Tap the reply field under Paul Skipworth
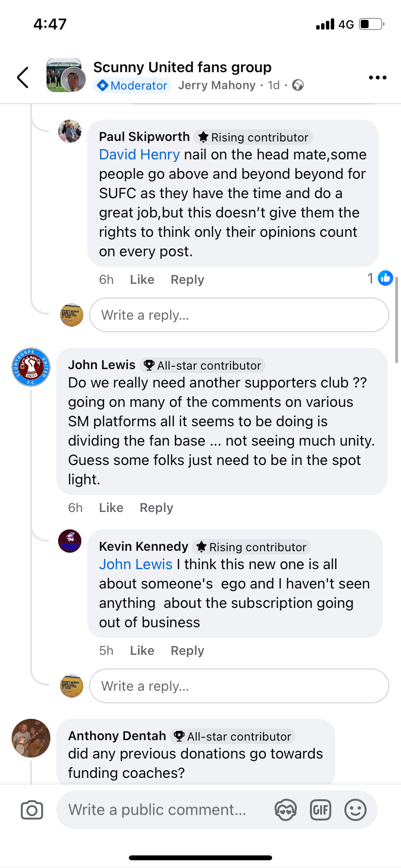The height and width of the screenshot is (868, 401). click(239, 315)
